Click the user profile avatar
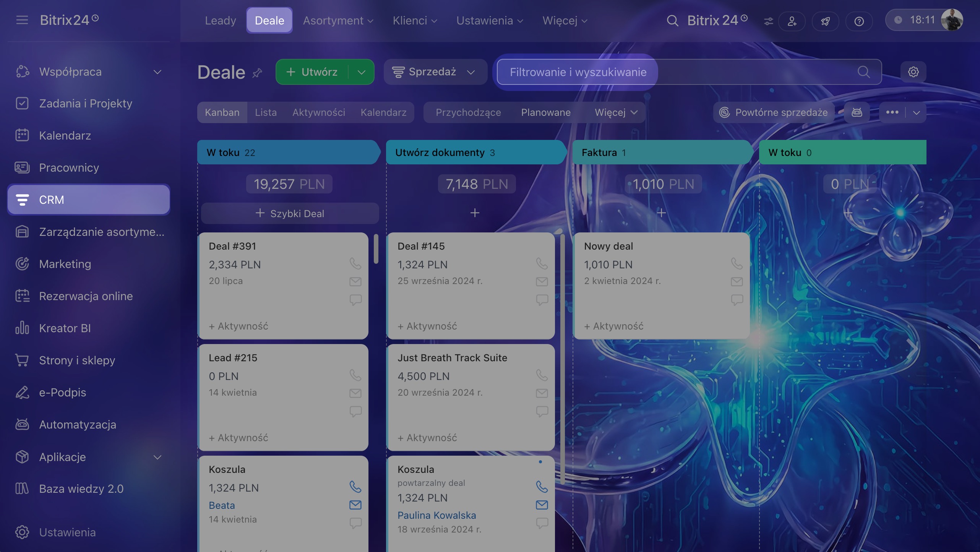This screenshot has height=552, width=980. point(952,20)
